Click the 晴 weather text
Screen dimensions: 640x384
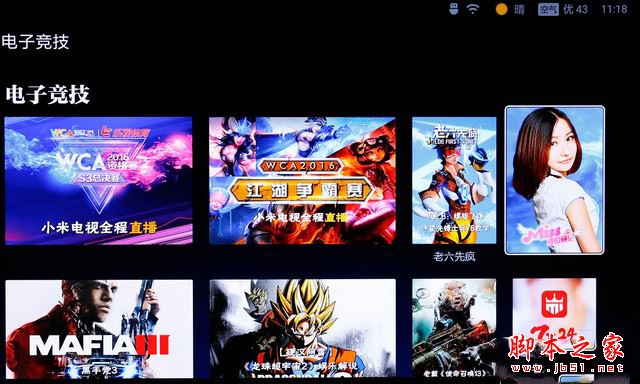(x=519, y=9)
